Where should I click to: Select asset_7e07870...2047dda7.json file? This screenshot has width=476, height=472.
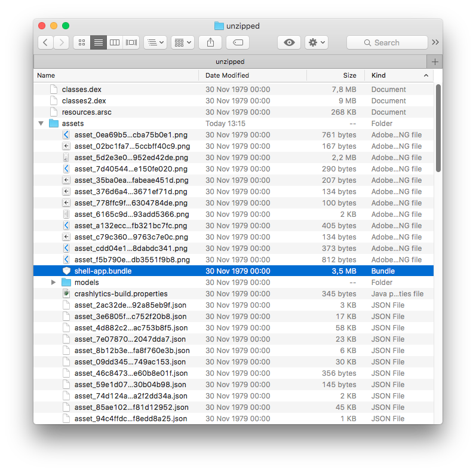coord(234,339)
